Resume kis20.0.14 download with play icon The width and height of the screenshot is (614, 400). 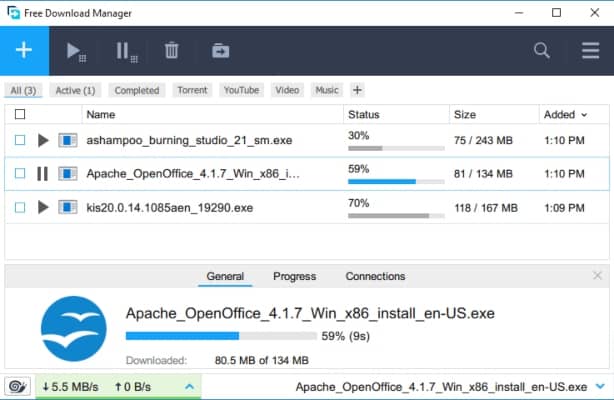coord(43,207)
